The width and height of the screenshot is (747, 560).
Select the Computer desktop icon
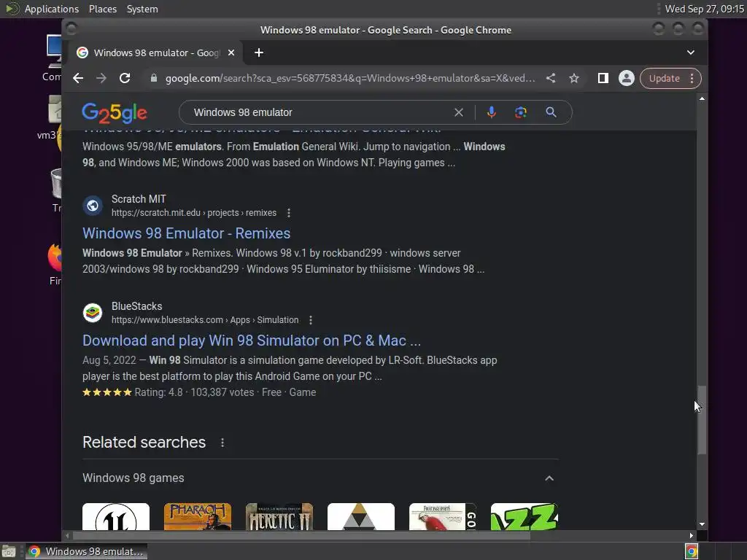53,58
